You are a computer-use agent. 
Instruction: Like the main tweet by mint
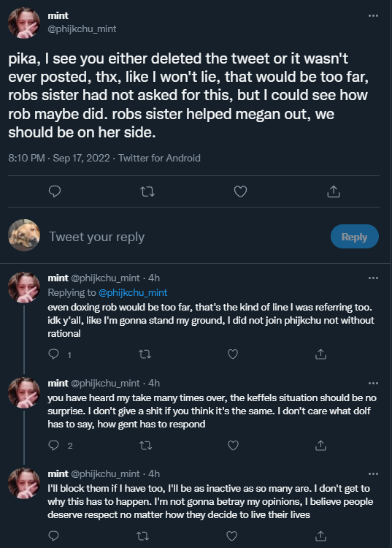[240, 191]
